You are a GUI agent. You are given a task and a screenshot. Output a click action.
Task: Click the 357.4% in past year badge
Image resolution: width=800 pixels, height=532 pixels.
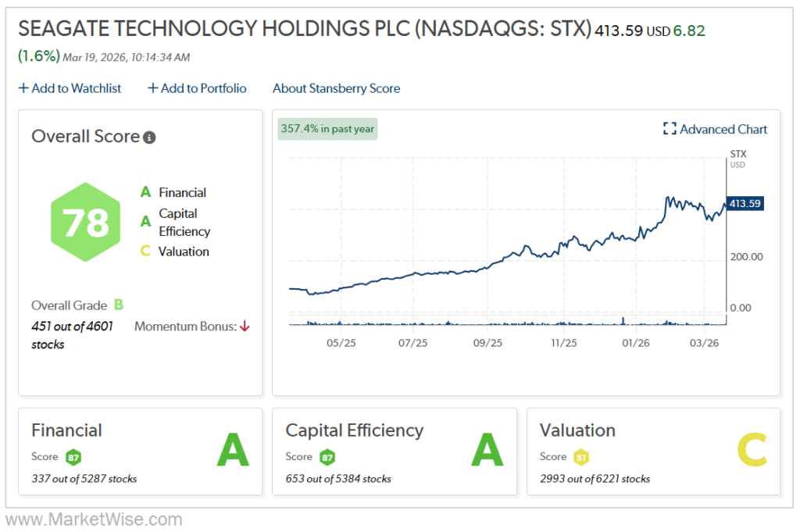point(327,129)
